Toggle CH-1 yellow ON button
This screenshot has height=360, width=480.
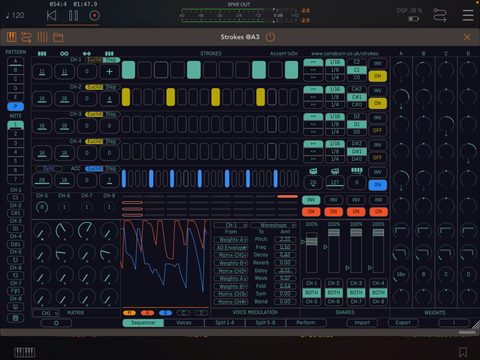(377, 76)
